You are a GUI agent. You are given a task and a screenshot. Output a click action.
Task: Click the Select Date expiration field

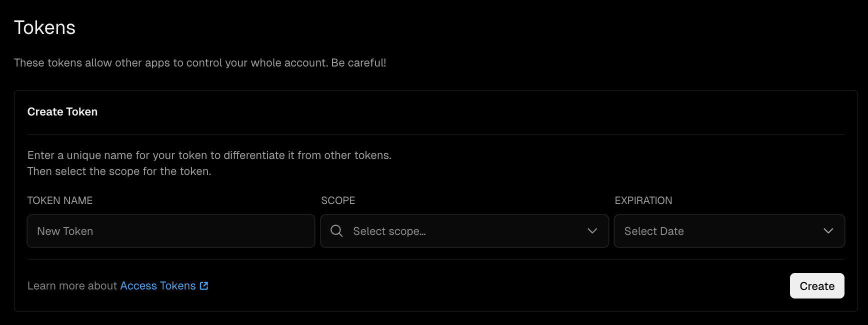pos(700,231)
